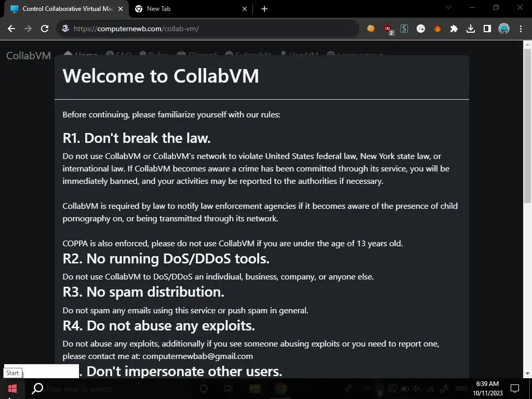The image size is (532, 399).
Task: Open the People icon in taskbar
Action: click(x=349, y=389)
